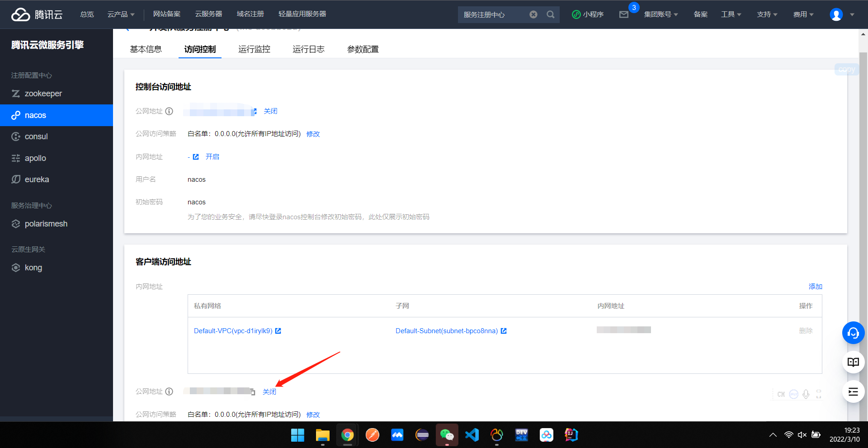This screenshot has width=868, height=448.
Task: Open the message center mail icon
Action: (x=624, y=15)
